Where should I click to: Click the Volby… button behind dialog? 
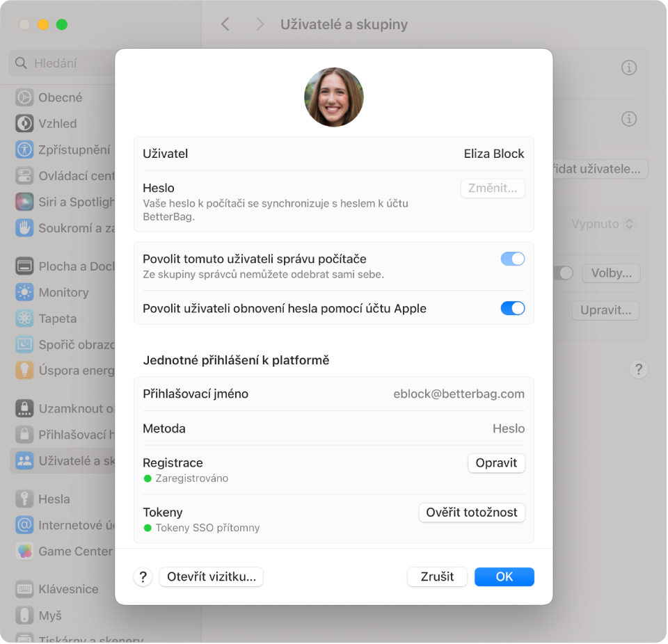point(611,273)
